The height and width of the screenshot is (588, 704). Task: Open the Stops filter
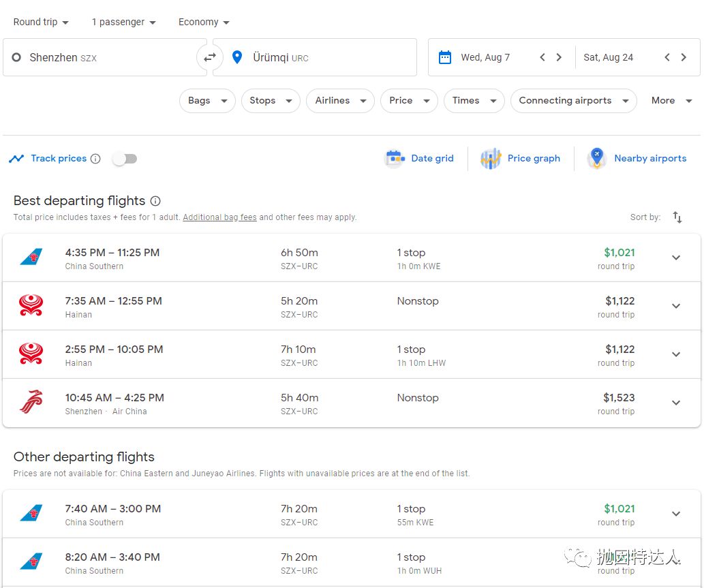[x=270, y=101]
